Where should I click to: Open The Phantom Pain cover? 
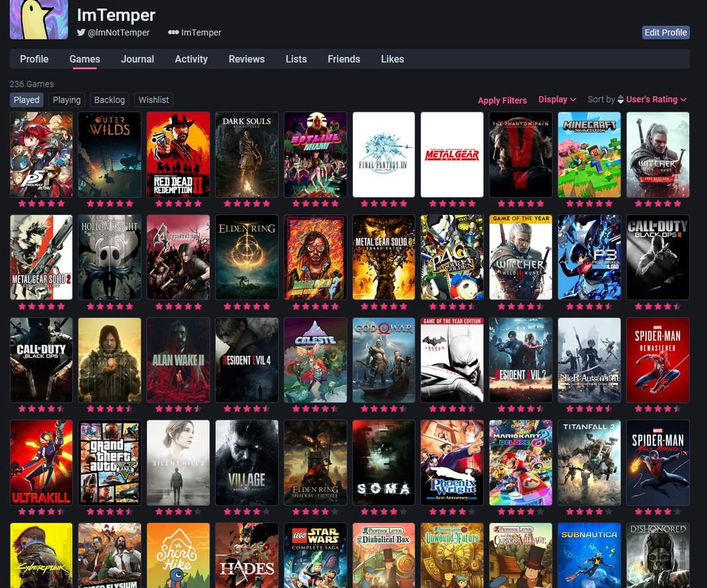(x=521, y=155)
